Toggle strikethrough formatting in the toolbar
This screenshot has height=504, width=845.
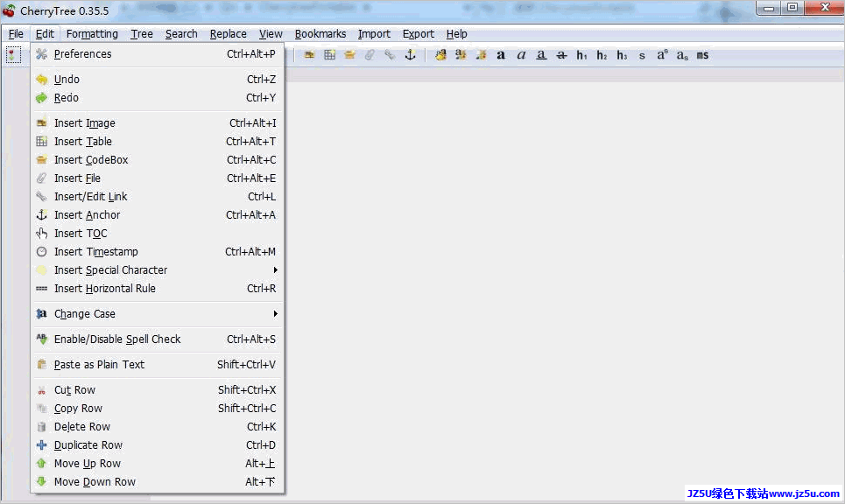click(x=561, y=55)
